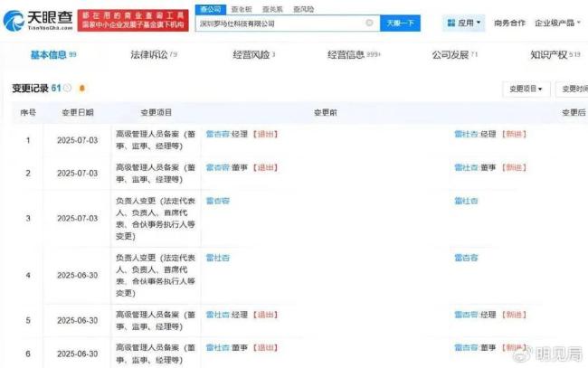The height and width of the screenshot is (368, 588).
Task: Switch to the 基本信息 tab
Action: (52, 55)
